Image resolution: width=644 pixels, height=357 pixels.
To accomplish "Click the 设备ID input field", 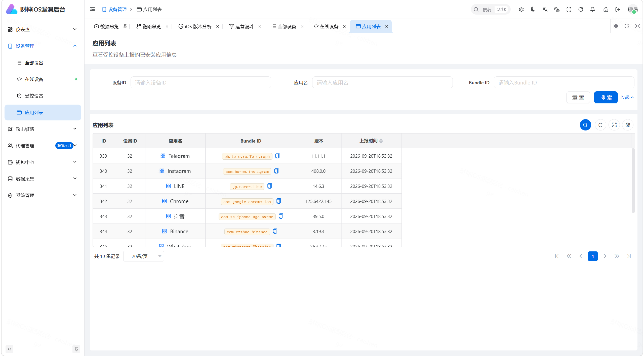I will tap(200, 82).
